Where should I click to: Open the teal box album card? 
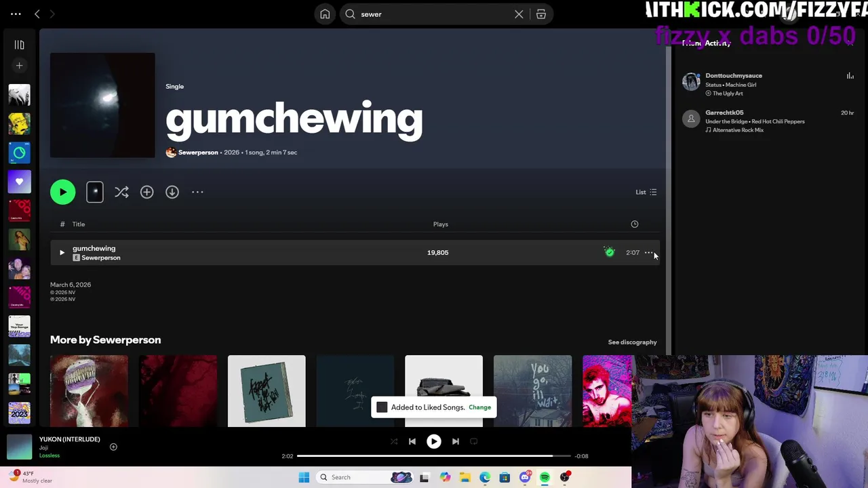tap(267, 391)
